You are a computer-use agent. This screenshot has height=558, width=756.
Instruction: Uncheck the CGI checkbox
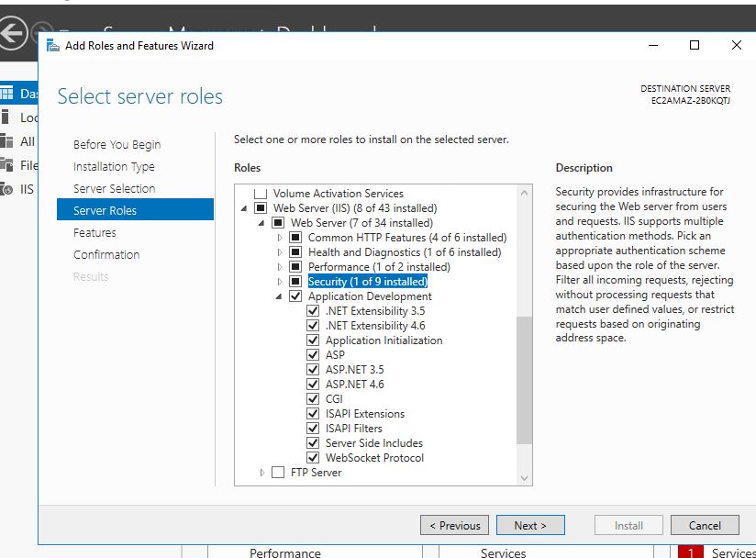click(314, 399)
